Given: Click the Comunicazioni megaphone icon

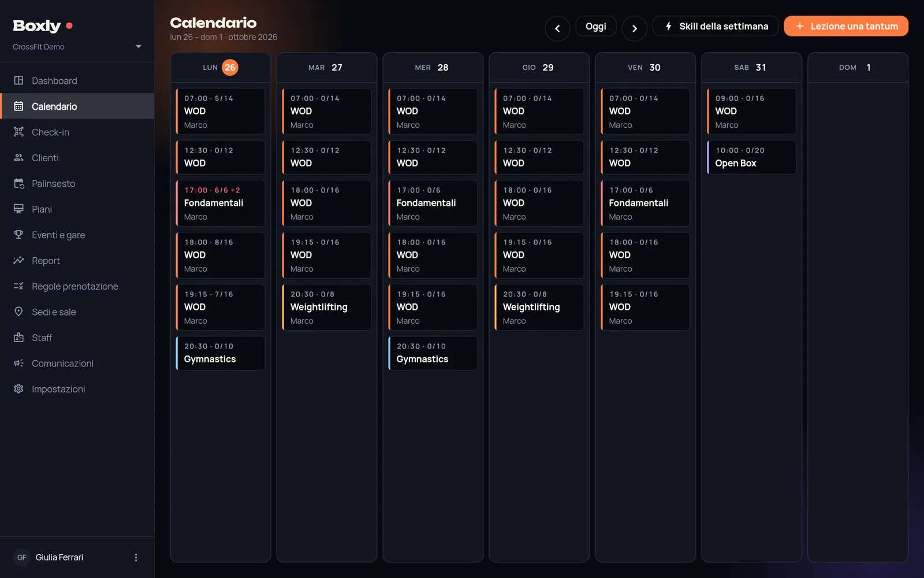Looking at the screenshot, I should click(18, 363).
